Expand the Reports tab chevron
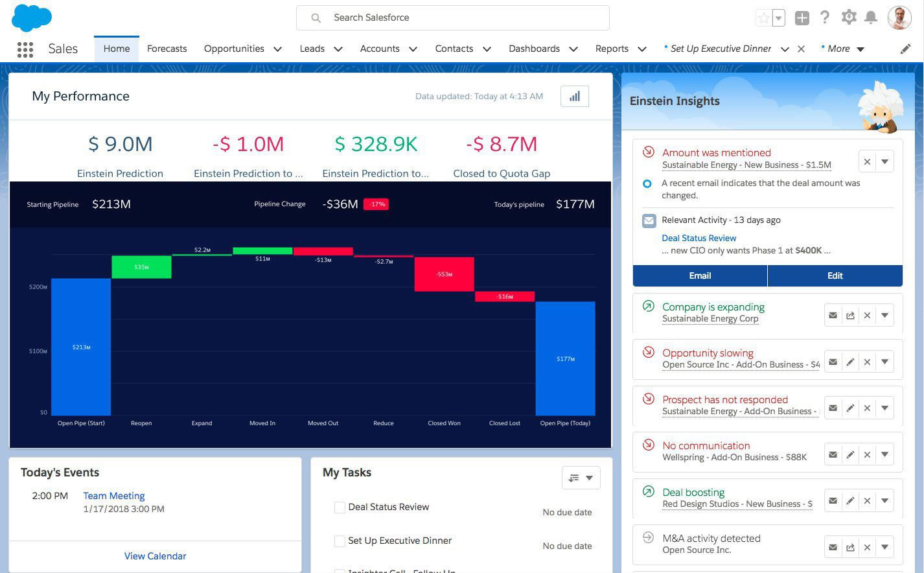Image resolution: width=924 pixels, height=573 pixels. click(x=642, y=49)
